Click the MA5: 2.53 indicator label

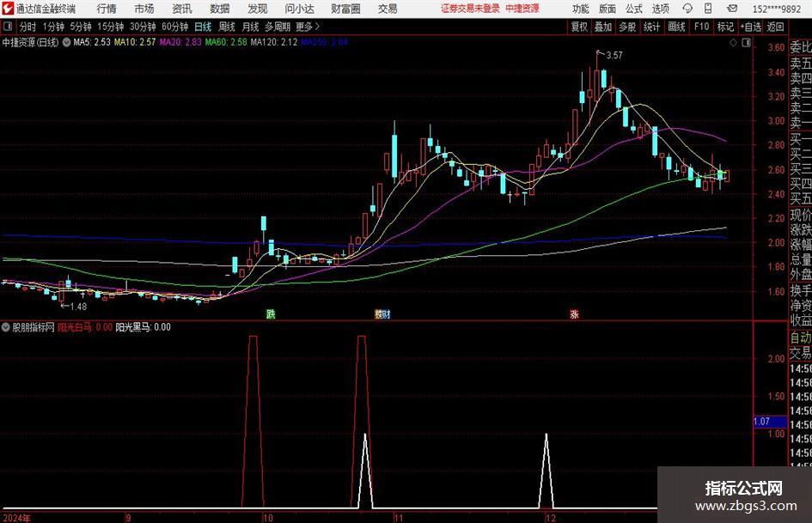click(x=92, y=42)
